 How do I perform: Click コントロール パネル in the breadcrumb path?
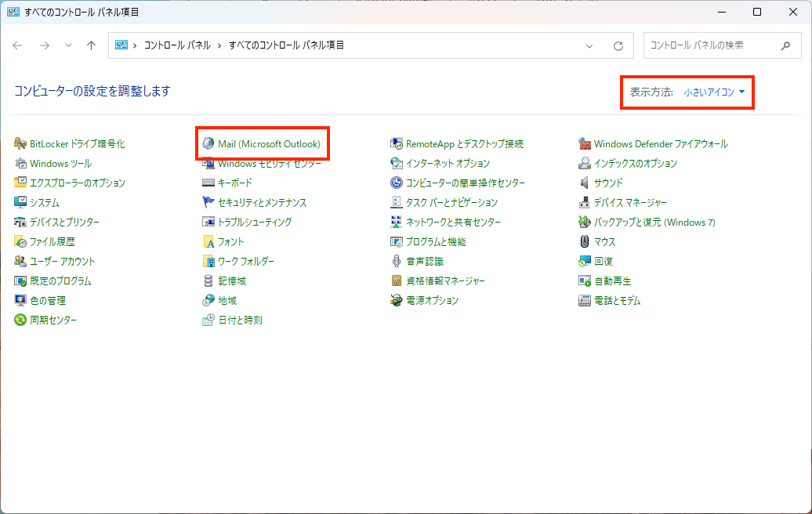pos(177,45)
